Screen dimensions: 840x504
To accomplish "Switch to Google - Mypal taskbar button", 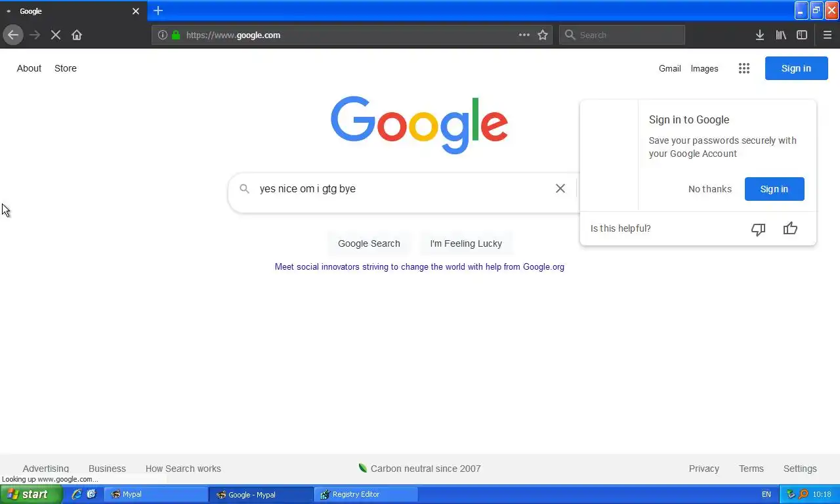I will coord(261,494).
